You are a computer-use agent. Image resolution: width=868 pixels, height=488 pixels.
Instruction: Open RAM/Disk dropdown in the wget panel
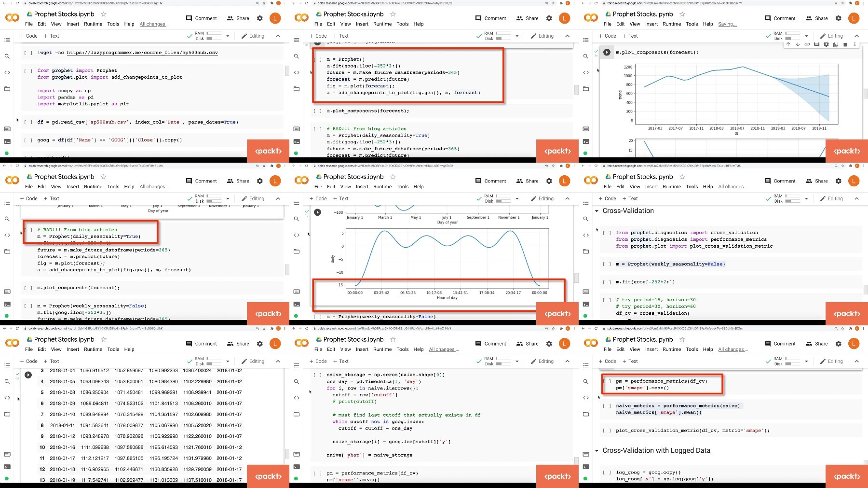228,36
